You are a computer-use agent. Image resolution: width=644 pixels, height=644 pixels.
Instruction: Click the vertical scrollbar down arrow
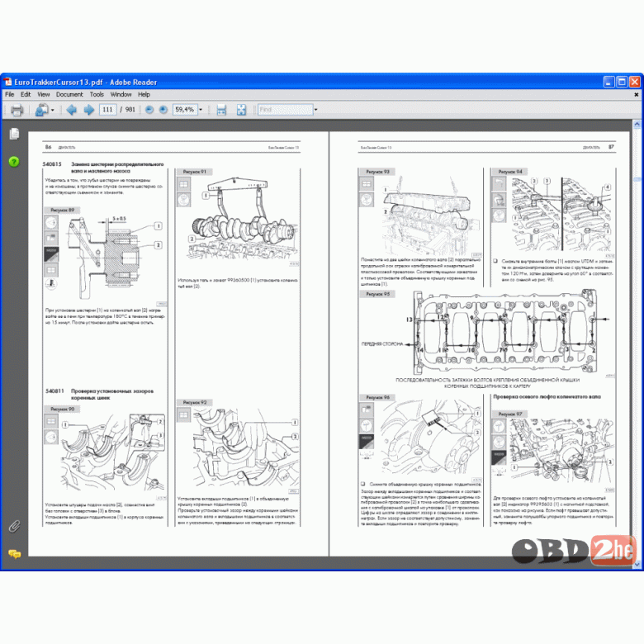coord(637,565)
